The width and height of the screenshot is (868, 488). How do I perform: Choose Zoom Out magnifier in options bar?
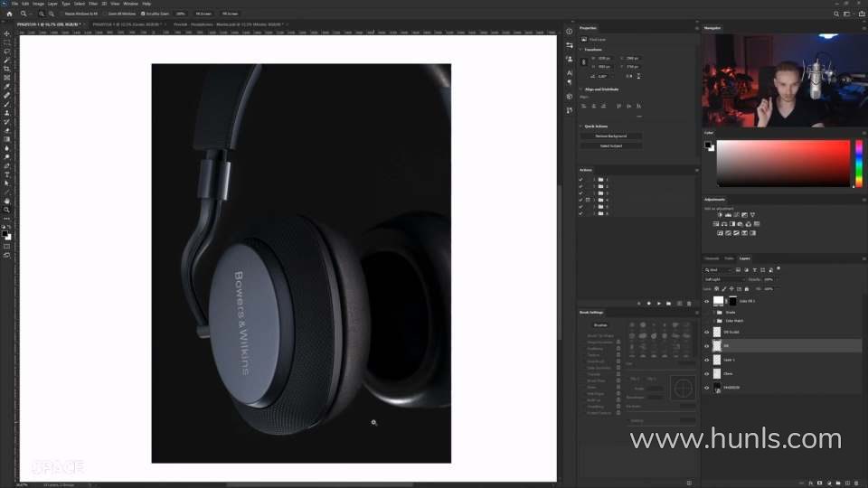[52, 14]
